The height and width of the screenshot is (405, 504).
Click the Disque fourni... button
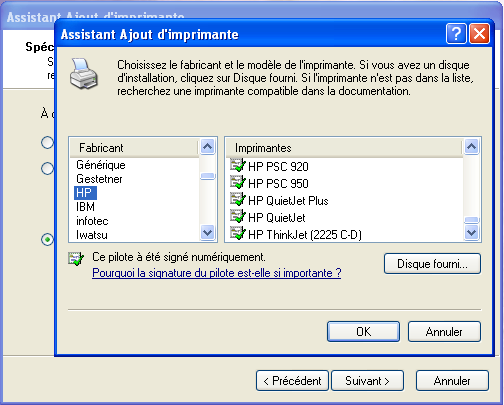[x=432, y=264]
